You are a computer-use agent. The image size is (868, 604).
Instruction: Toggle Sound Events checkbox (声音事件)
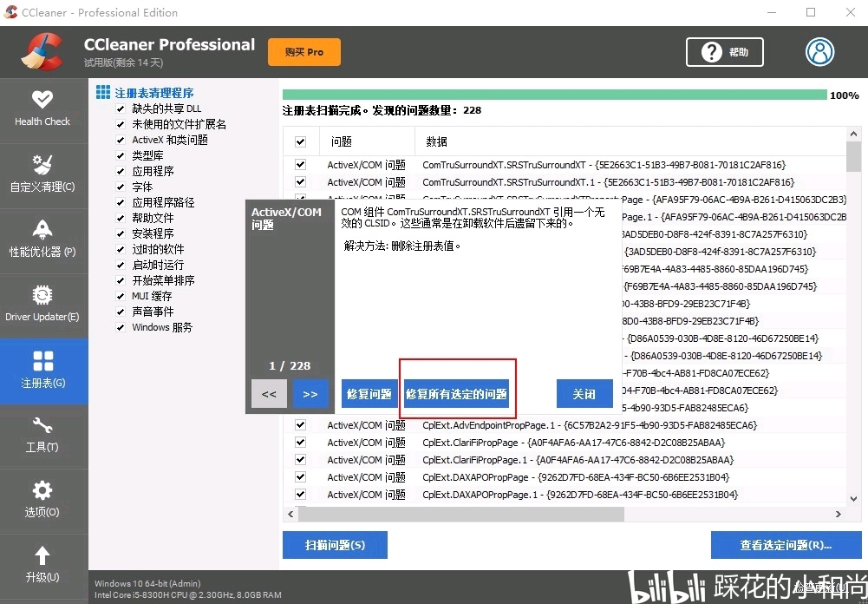pos(121,312)
